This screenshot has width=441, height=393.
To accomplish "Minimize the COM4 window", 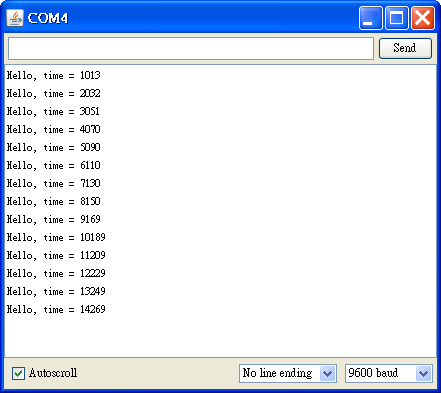I will coord(370,18).
